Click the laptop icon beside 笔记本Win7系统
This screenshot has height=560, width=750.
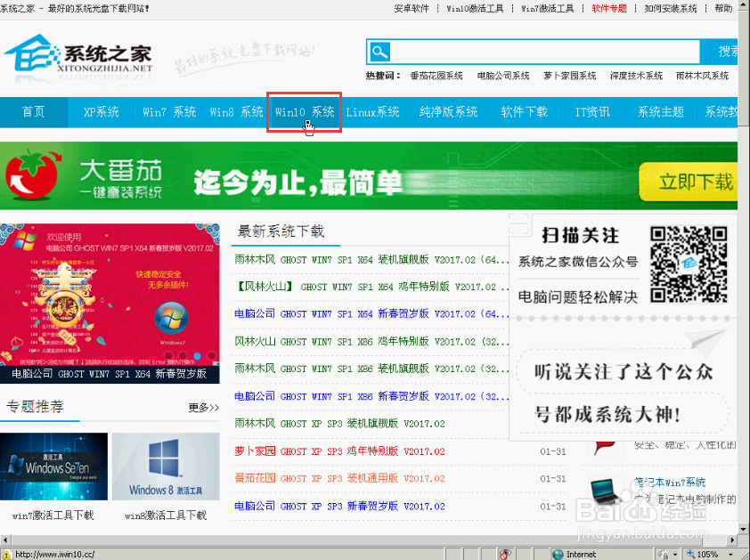(607, 491)
